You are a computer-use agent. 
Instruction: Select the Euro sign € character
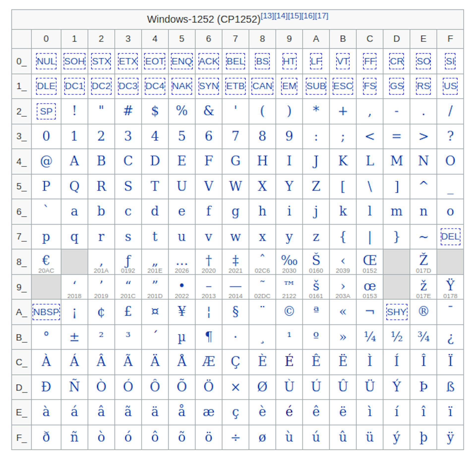[46, 260]
